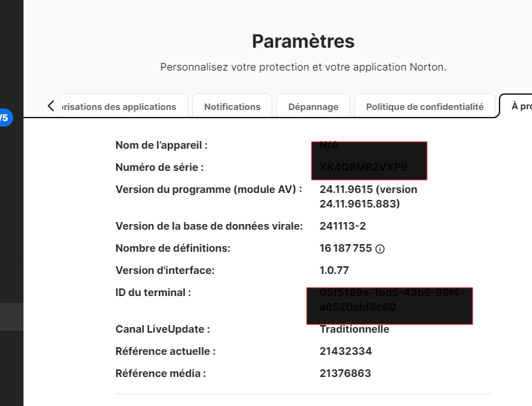Click the Paramètres page heading
Image resolution: width=532 pixels, height=406 pixels.
(303, 41)
